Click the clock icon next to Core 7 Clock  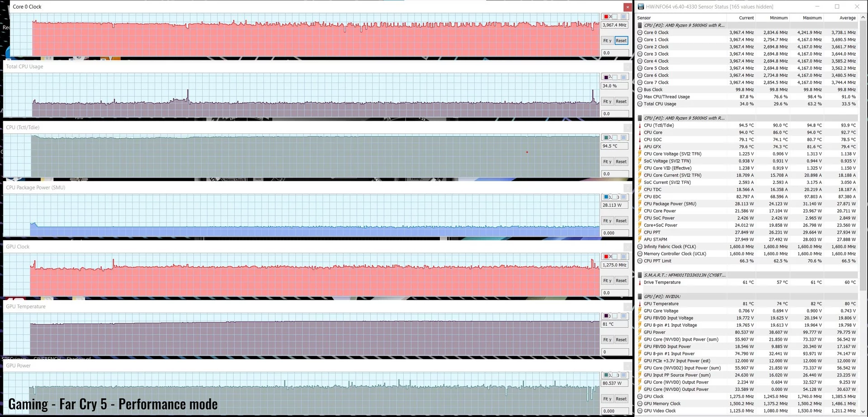tap(640, 83)
